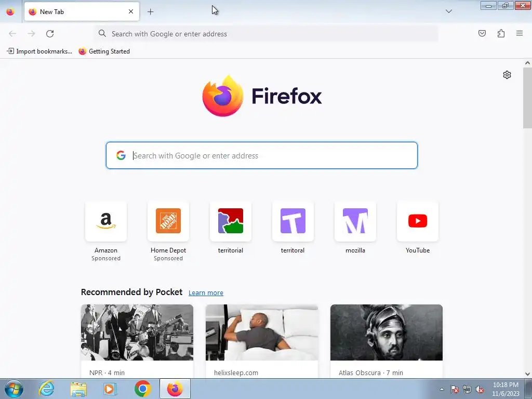Open the helixsleep.com sleeping man card

262,332
